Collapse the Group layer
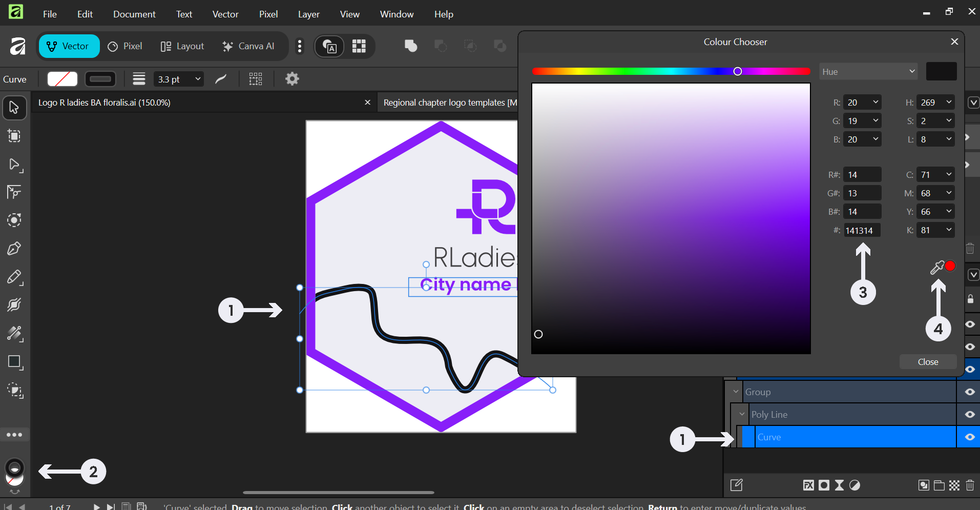 [x=736, y=392]
